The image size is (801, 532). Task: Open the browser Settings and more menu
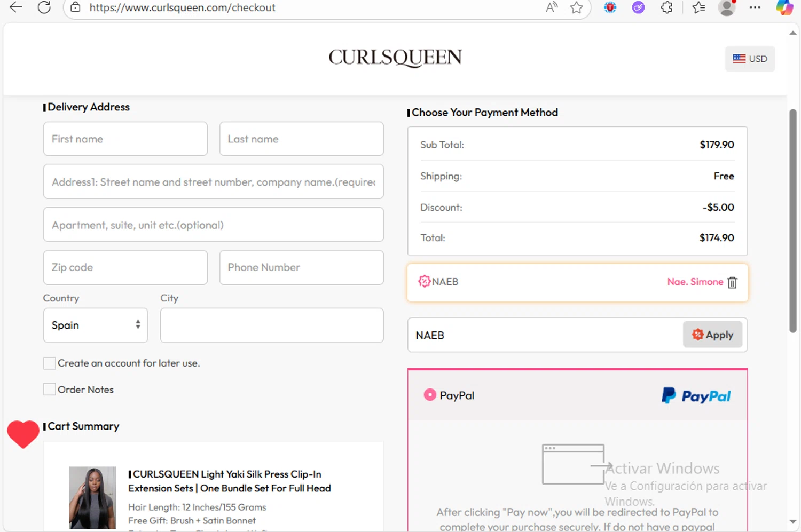pos(755,7)
